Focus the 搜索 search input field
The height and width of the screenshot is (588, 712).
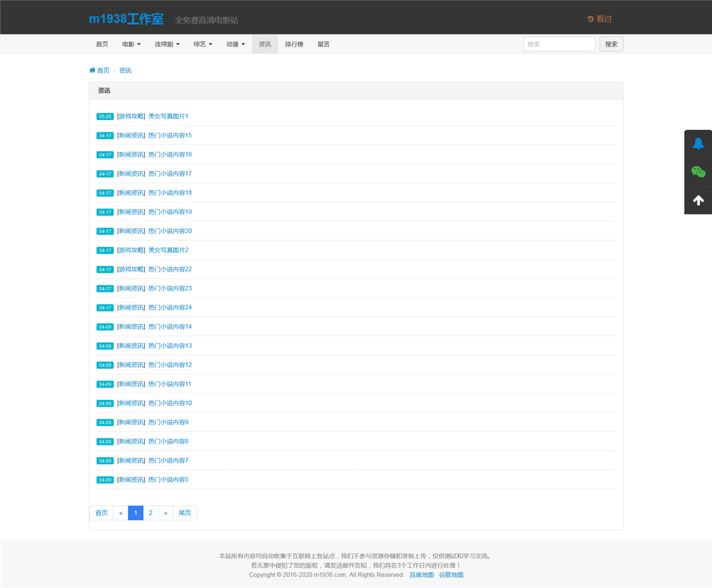click(x=559, y=44)
